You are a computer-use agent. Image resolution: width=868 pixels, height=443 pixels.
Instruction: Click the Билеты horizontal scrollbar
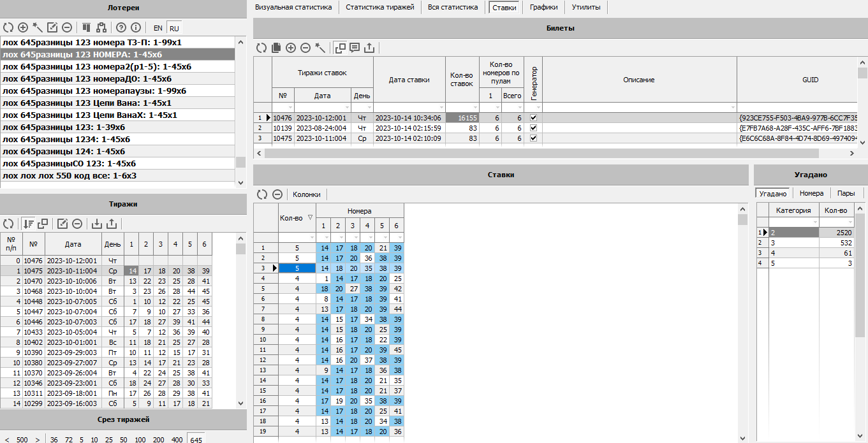click(x=541, y=153)
